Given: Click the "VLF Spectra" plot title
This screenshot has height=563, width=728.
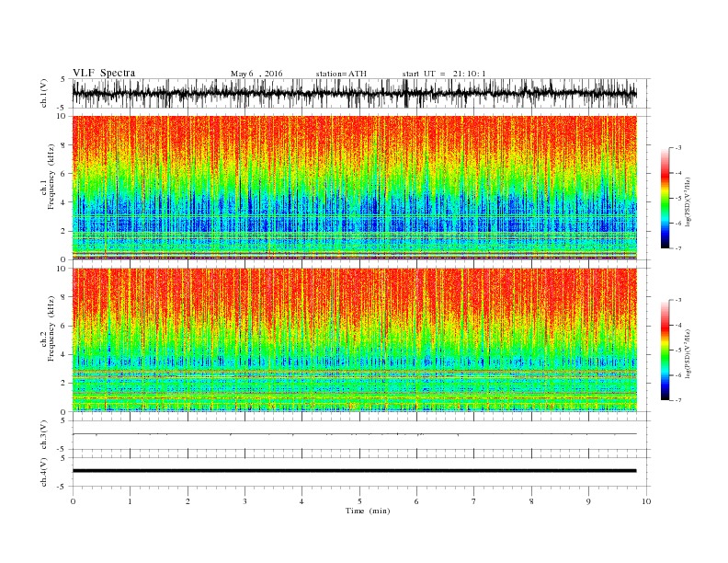Looking at the screenshot, I should pos(104,73).
